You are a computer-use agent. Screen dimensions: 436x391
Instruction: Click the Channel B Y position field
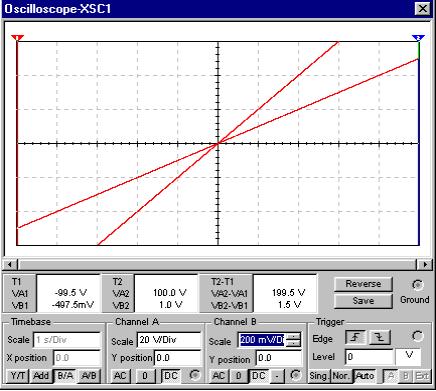click(x=279, y=358)
